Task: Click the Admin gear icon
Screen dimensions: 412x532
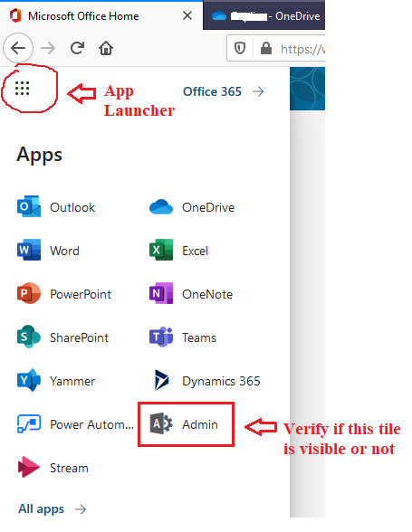Action: pyautogui.click(x=161, y=423)
